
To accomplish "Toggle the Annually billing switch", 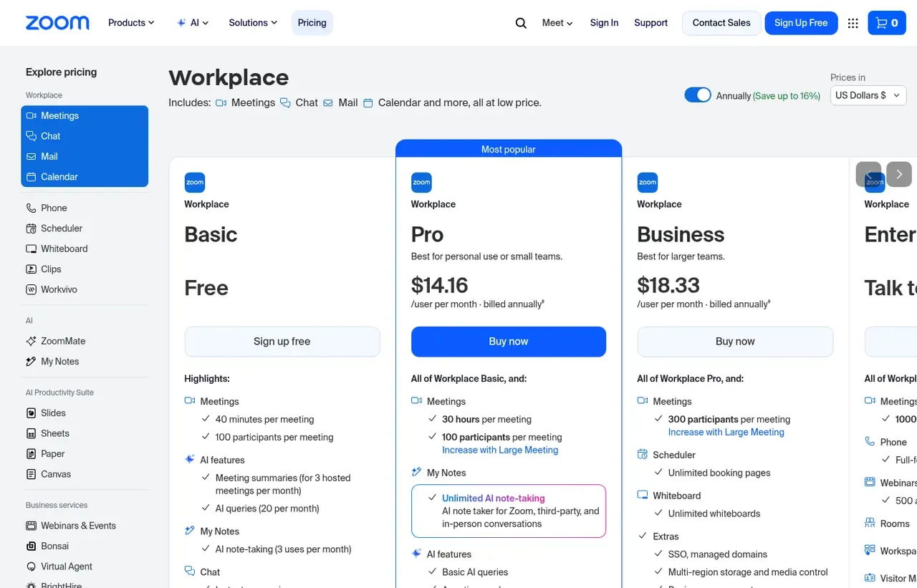I will [x=698, y=95].
